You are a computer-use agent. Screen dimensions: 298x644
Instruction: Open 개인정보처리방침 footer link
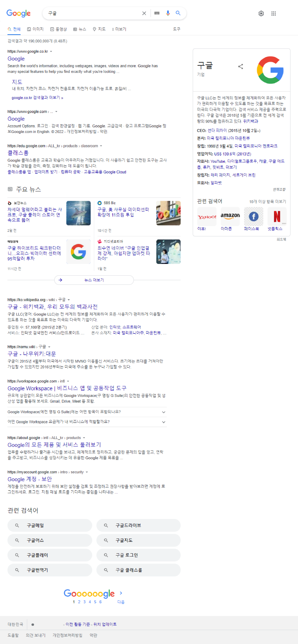coord(67,635)
